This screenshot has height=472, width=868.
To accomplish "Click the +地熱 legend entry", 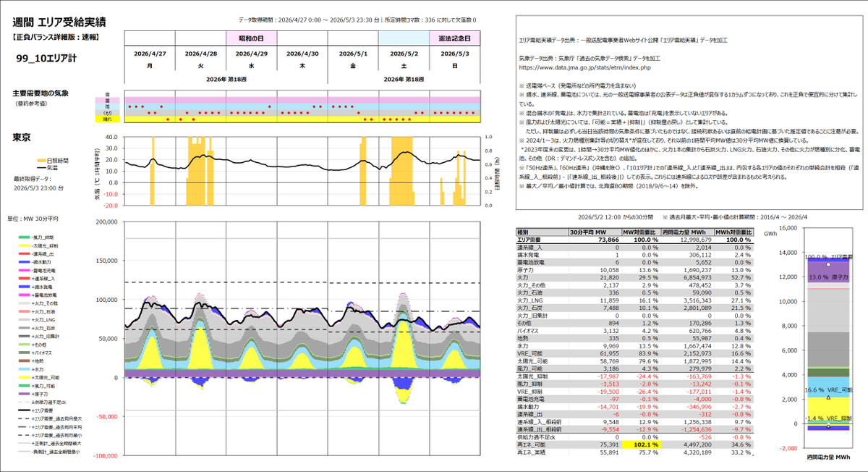I will pos(33,361).
